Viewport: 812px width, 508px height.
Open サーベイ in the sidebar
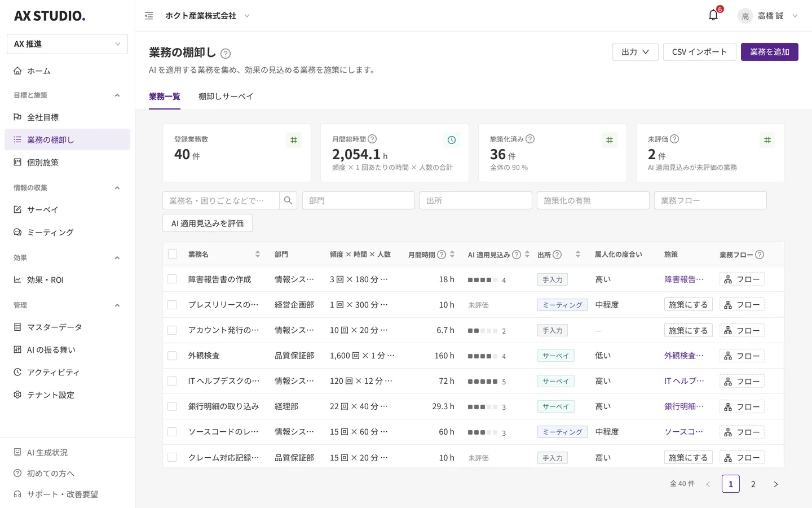click(67, 209)
